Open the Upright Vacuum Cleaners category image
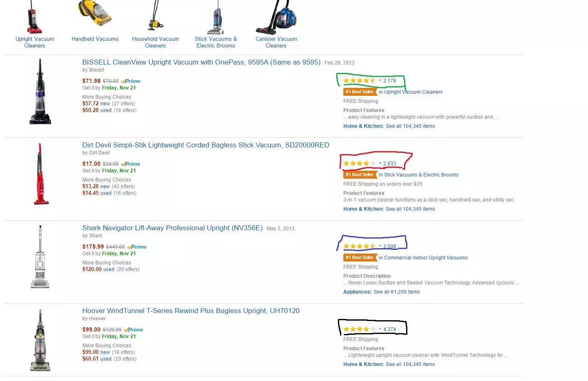This screenshot has width=588, height=381. click(35, 17)
